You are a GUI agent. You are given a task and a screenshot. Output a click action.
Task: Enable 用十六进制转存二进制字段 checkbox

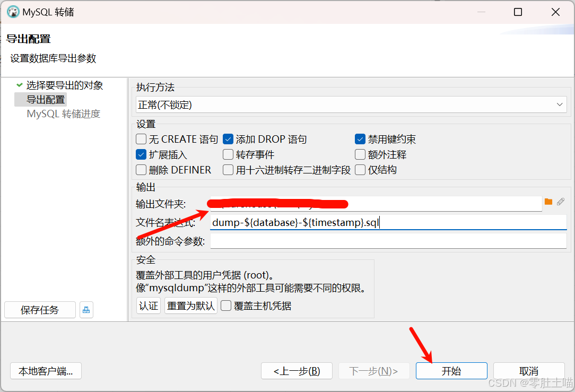228,170
